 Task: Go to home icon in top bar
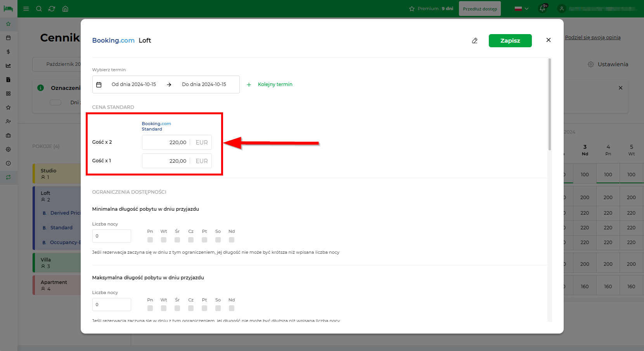coord(65,9)
